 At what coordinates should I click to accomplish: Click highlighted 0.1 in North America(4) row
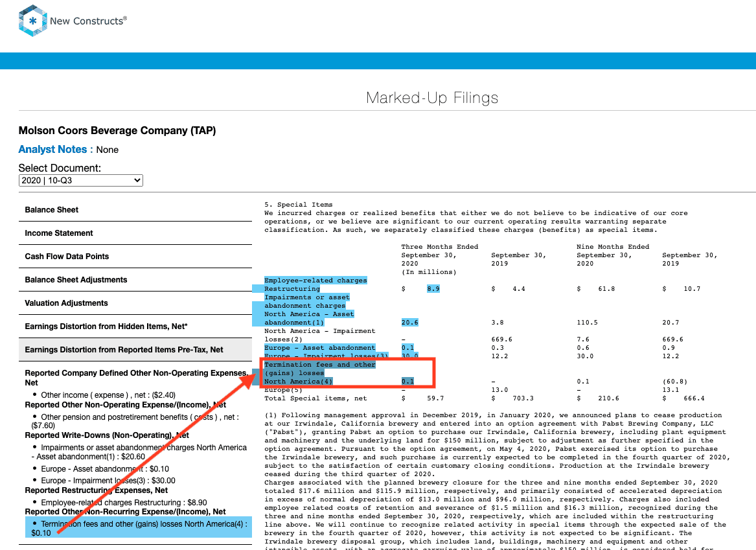point(407,382)
